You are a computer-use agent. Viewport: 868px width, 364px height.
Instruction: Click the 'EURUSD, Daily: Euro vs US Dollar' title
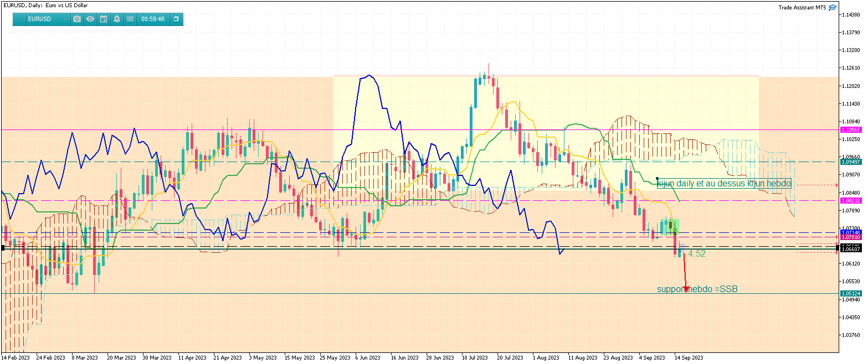[45, 6]
